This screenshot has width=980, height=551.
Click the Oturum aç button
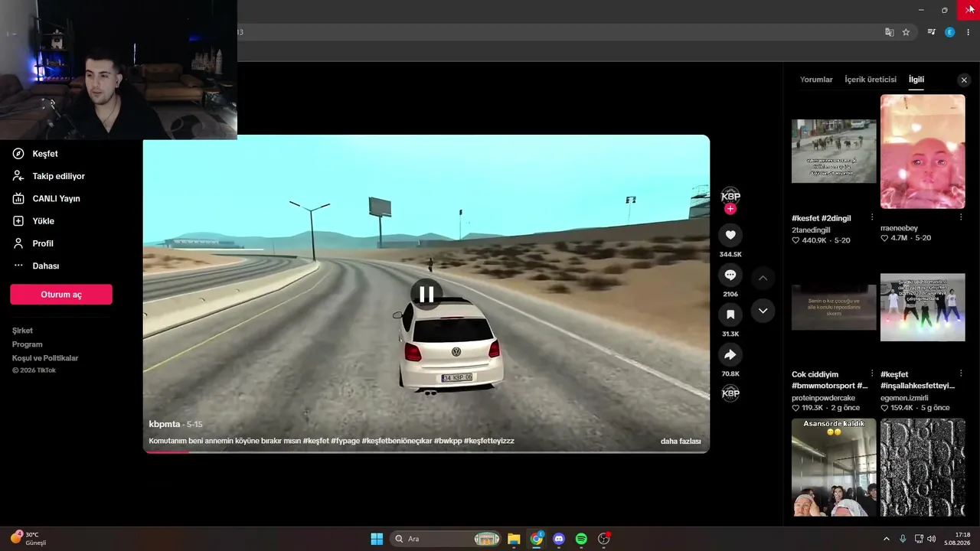click(x=61, y=295)
